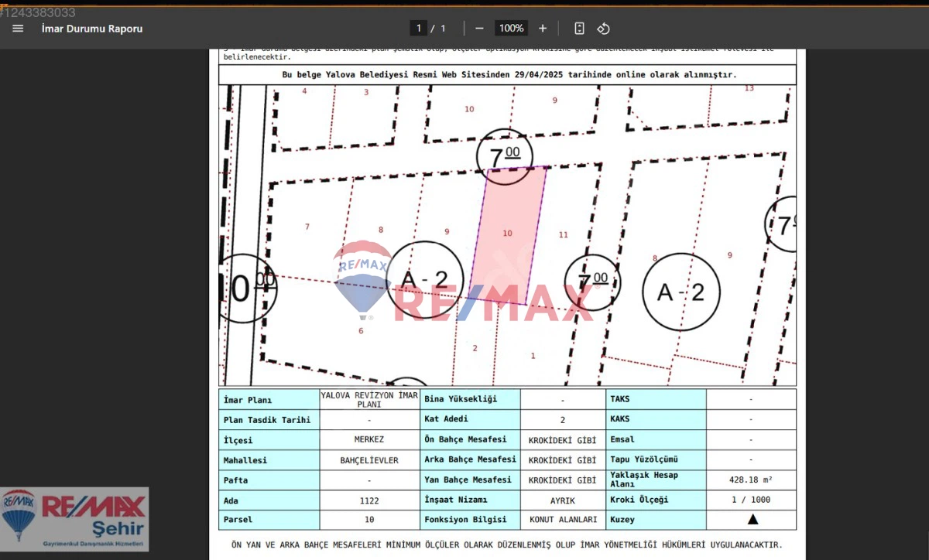929x560 pixels.
Task: Click the Ön Bahçe Mesafesi label
Action: pyautogui.click(x=465, y=440)
